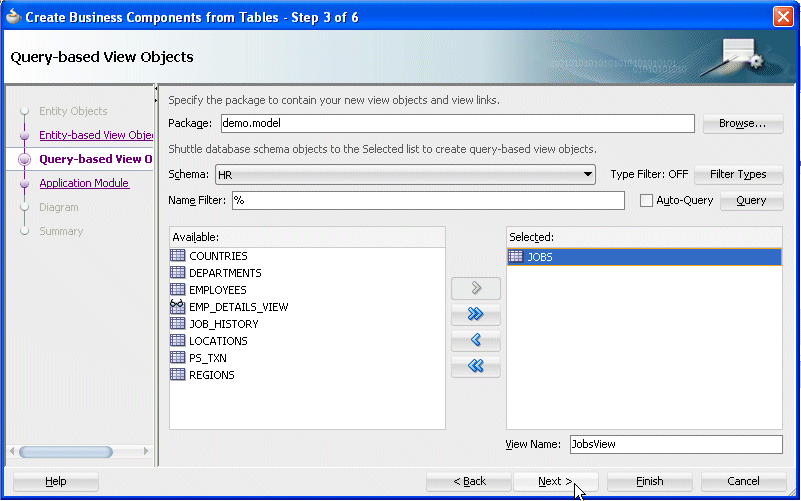Click the Help button
This screenshot has width=801, height=501.
pyautogui.click(x=56, y=481)
